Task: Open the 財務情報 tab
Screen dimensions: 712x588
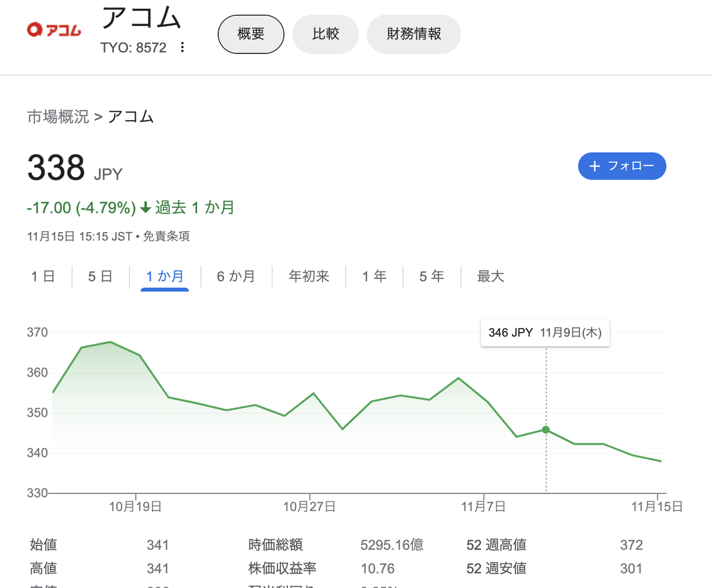Action: [414, 34]
